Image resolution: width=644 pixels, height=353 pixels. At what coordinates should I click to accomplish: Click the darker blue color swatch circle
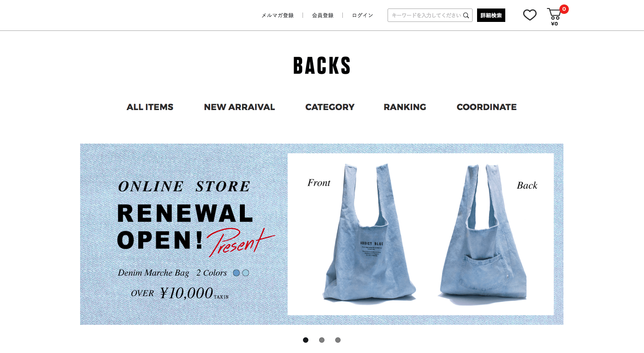tap(236, 273)
